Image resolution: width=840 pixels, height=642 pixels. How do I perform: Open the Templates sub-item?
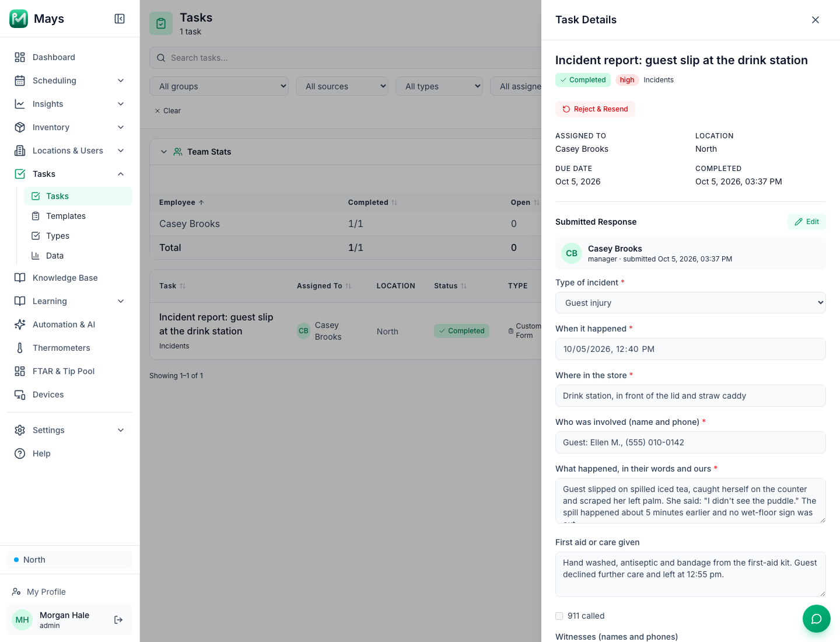tap(78, 216)
